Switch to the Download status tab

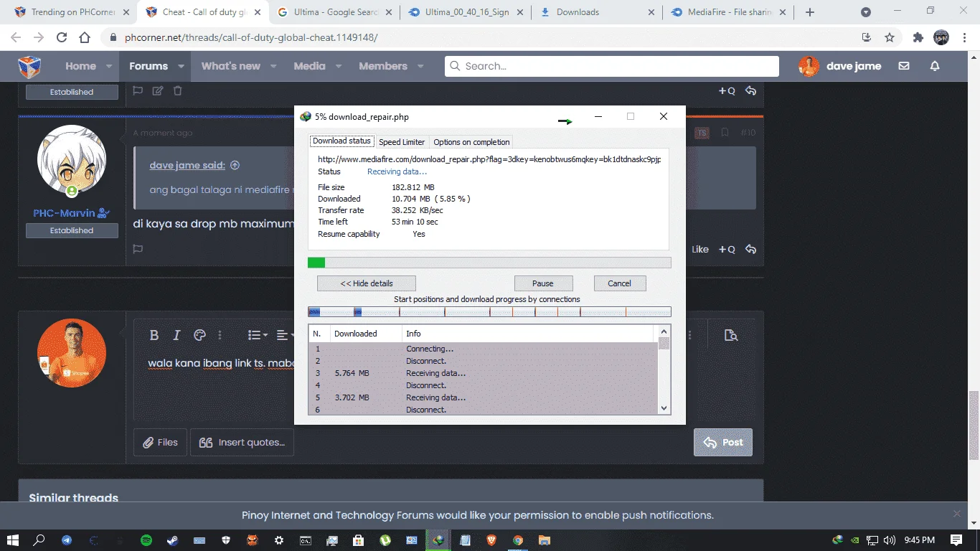coord(341,141)
